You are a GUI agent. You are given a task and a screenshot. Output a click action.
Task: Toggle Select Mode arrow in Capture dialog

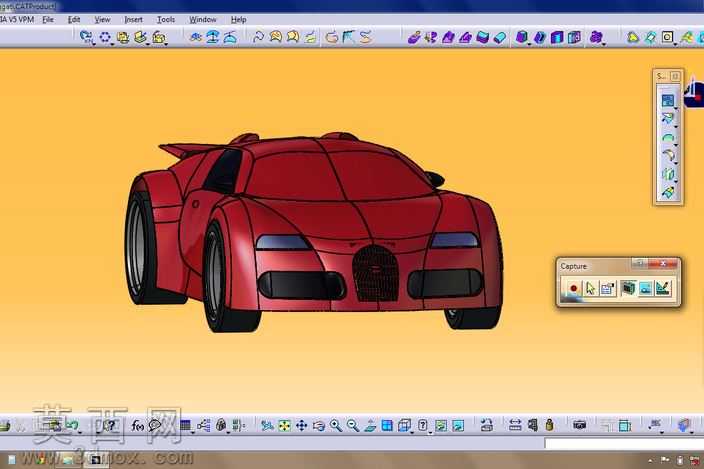coord(590,288)
